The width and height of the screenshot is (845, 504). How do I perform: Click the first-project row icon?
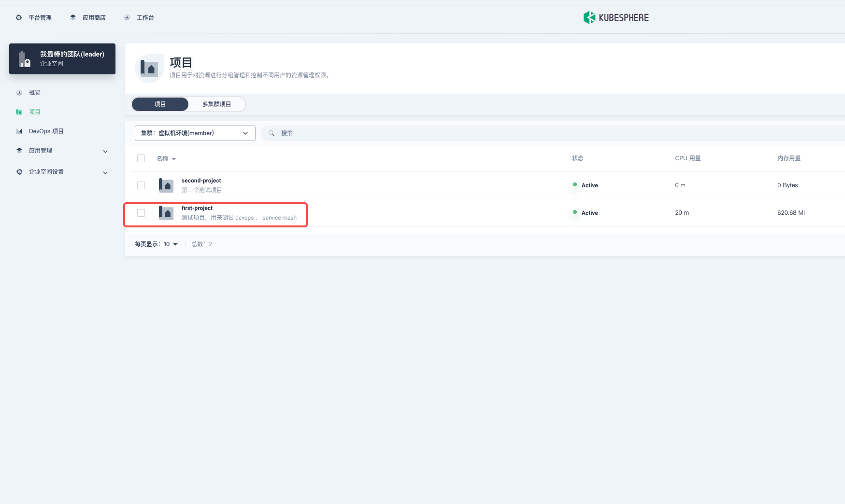166,213
